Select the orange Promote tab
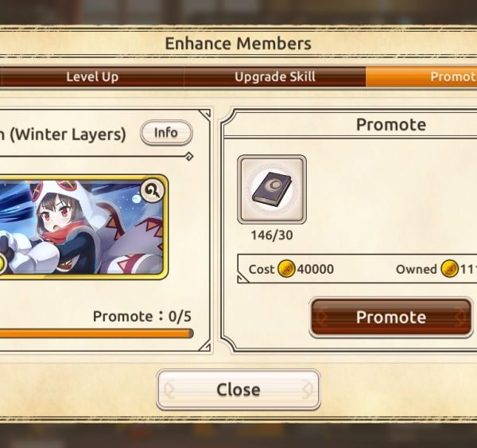Screen dimensions: 477x448 pos(421,76)
